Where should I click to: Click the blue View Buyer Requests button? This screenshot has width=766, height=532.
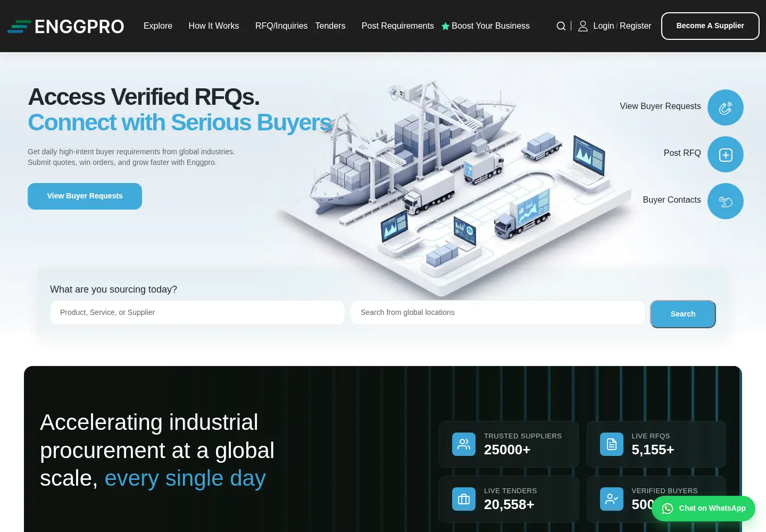pyautogui.click(x=85, y=196)
